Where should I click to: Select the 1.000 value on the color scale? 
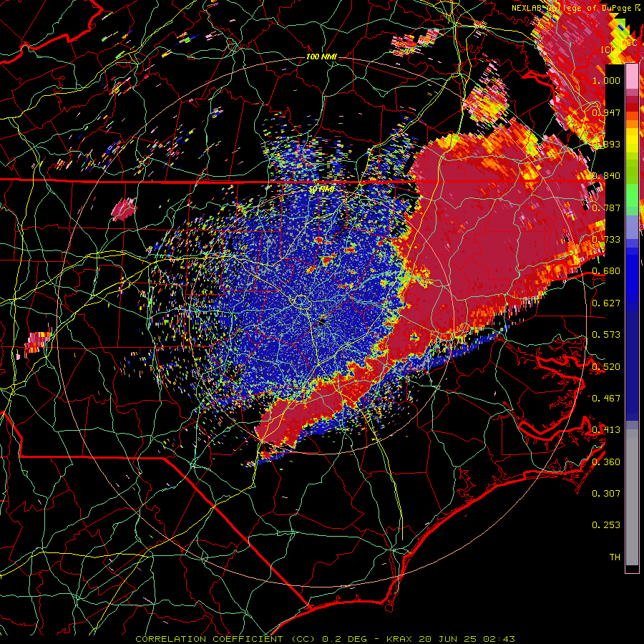pos(606,80)
